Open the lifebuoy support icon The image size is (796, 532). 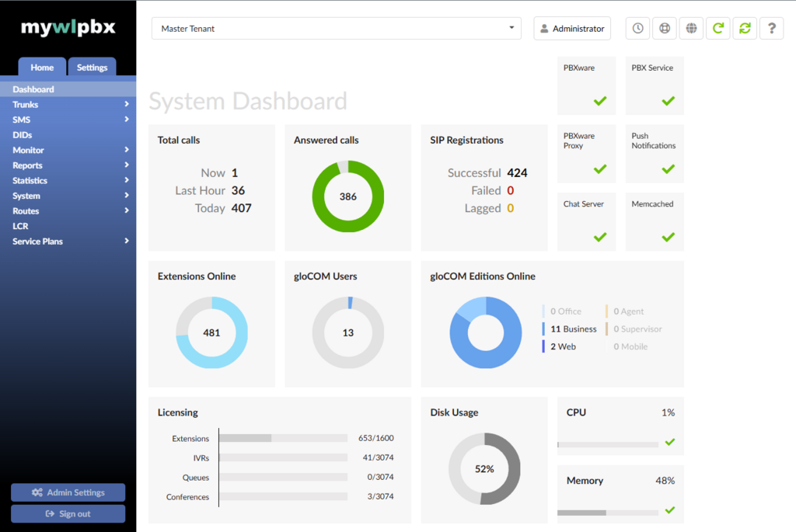point(664,29)
